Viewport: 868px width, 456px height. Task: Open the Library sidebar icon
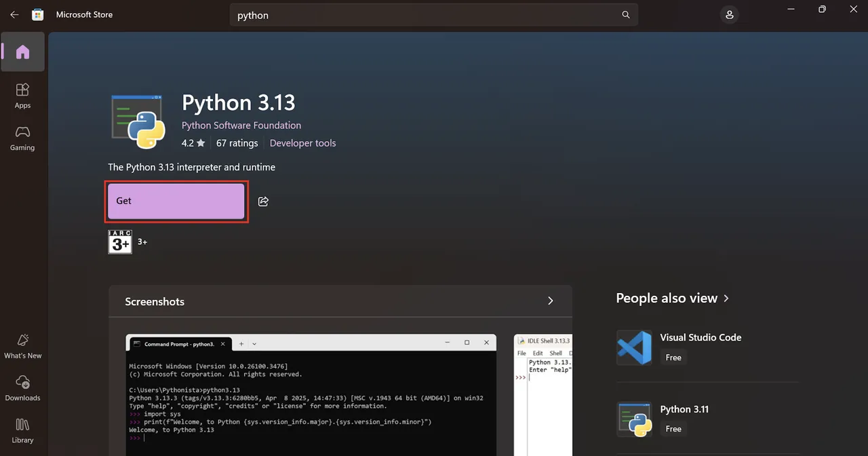[x=22, y=430]
